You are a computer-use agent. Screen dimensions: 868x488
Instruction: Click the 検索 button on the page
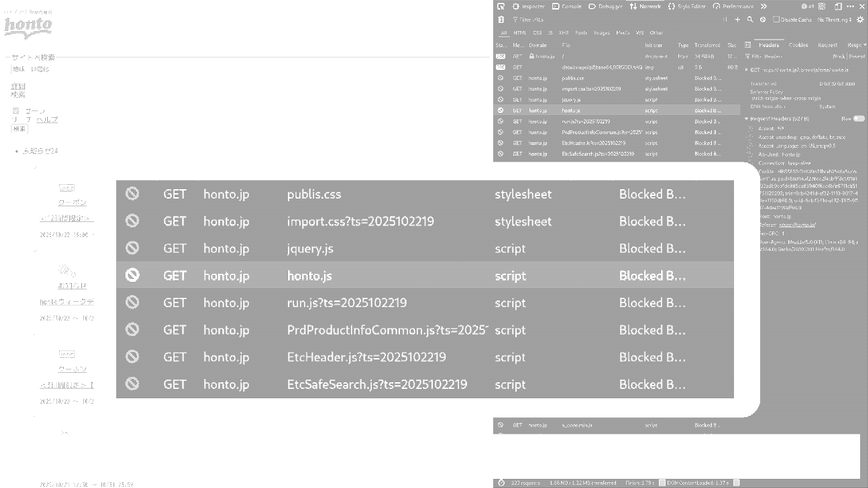[x=19, y=129]
